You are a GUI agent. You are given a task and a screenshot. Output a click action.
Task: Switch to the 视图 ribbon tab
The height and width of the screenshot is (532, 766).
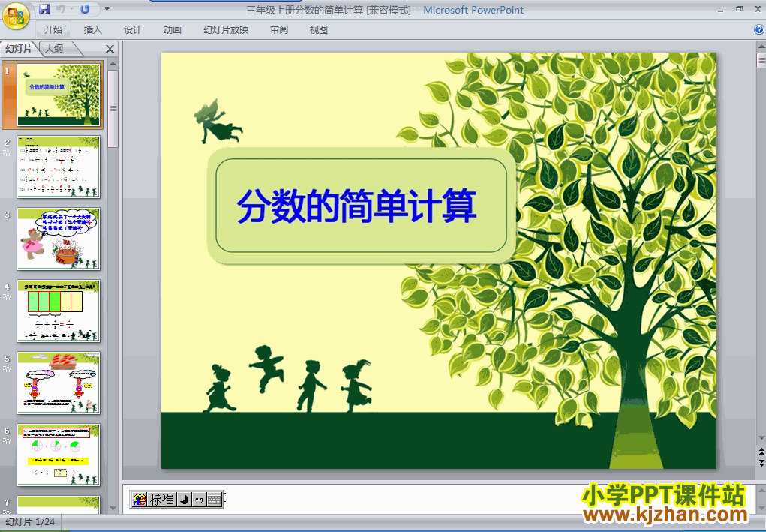tap(319, 30)
